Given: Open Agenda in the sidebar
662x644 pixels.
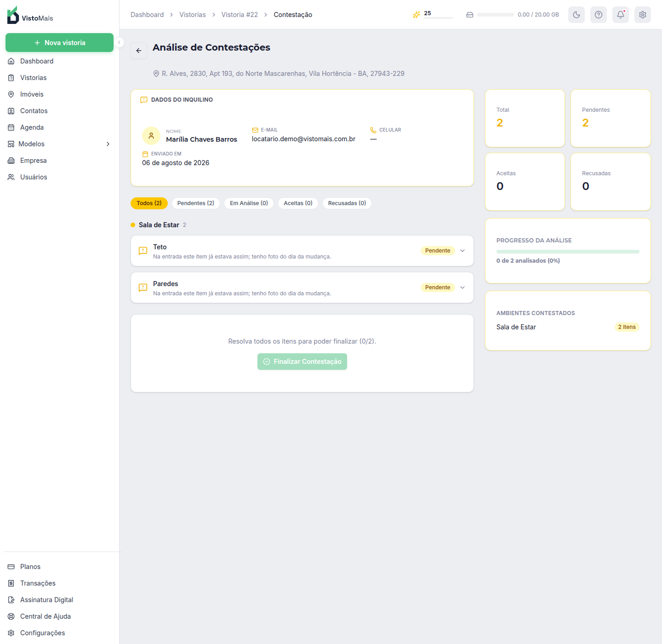Looking at the screenshot, I should click(59, 127).
